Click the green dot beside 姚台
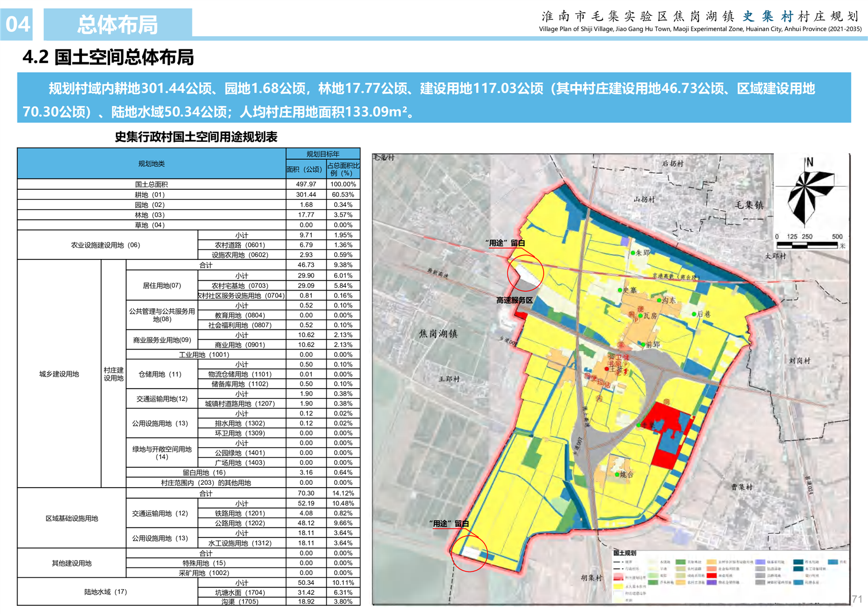 (617, 474)
